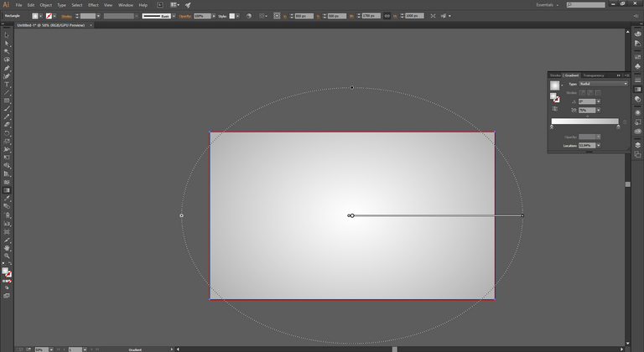Viewport: 644px width, 352px height.
Task: Select the Artboard tool
Action: pos(7,231)
